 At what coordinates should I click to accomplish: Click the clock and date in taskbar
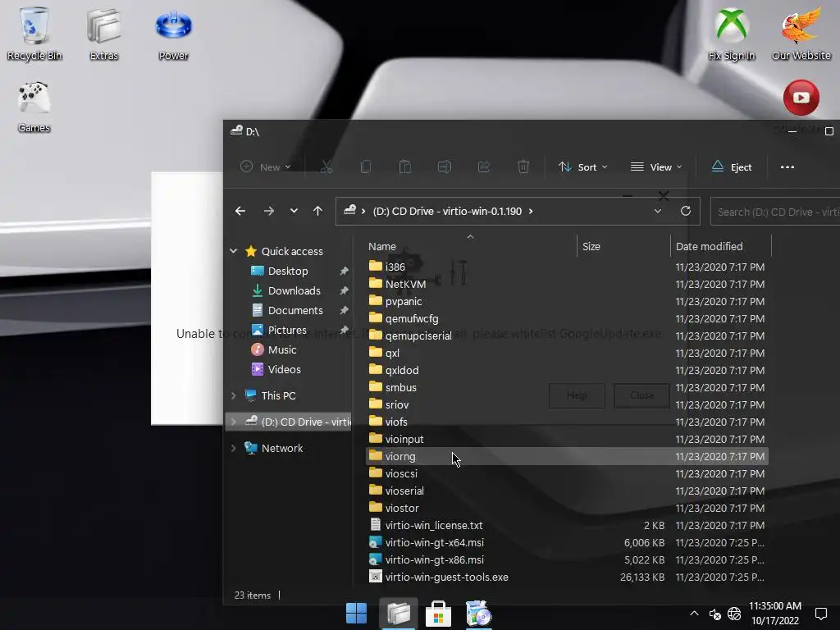point(775,614)
